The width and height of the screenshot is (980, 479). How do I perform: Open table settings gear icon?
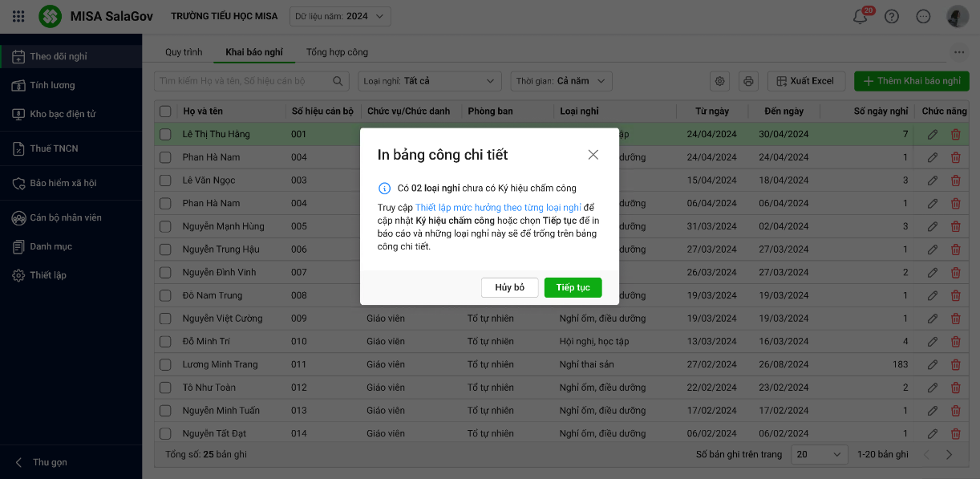pyautogui.click(x=720, y=81)
